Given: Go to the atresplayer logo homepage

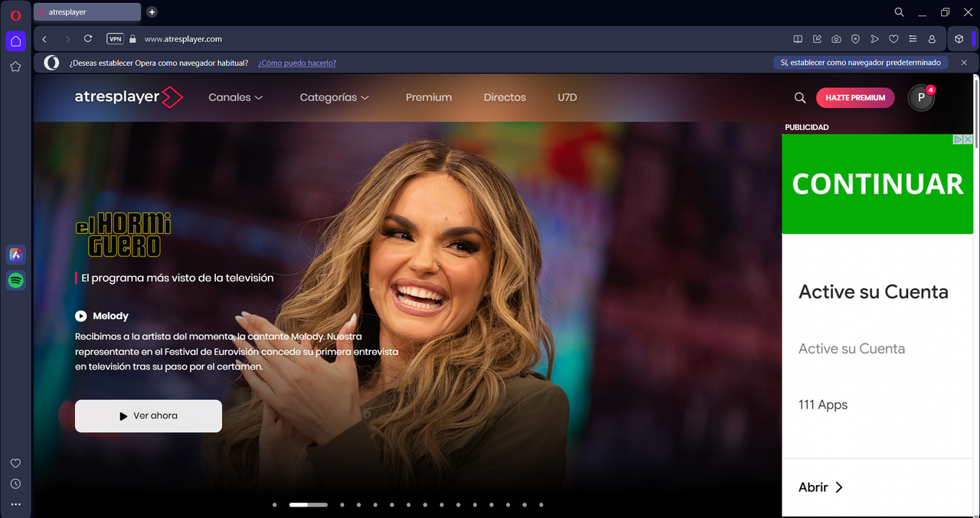Looking at the screenshot, I should point(129,97).
